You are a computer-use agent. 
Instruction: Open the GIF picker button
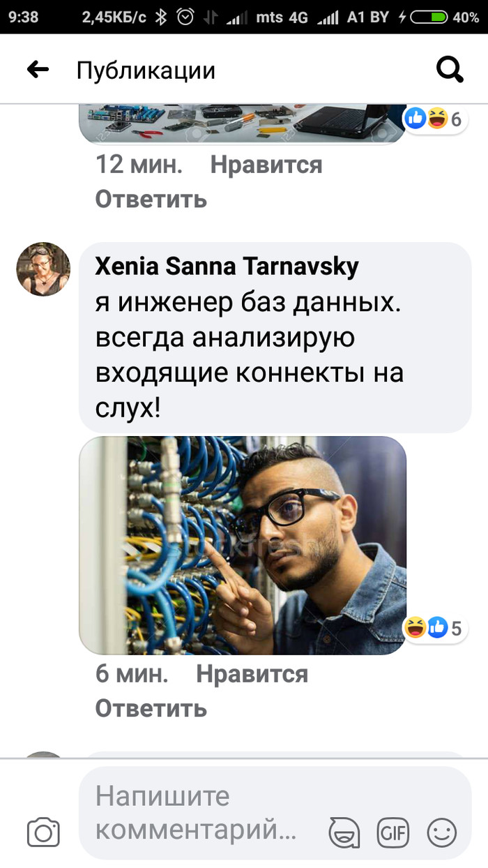point(393,832)
